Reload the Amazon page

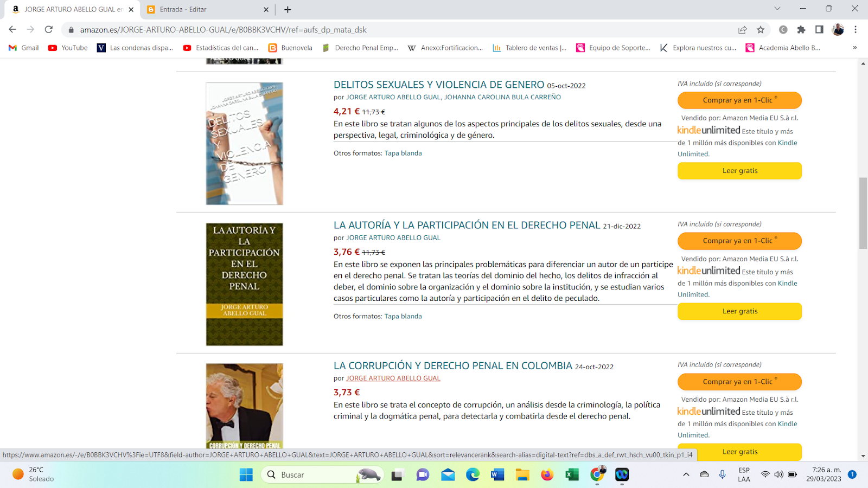(x=49, y=29)
